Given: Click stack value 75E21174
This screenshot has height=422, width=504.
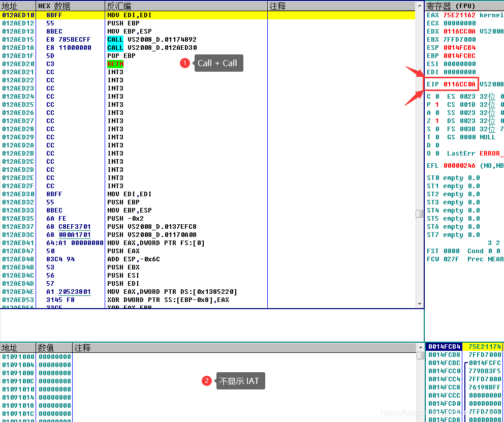Looking at the screenshot, I should [x=484, y=347].
